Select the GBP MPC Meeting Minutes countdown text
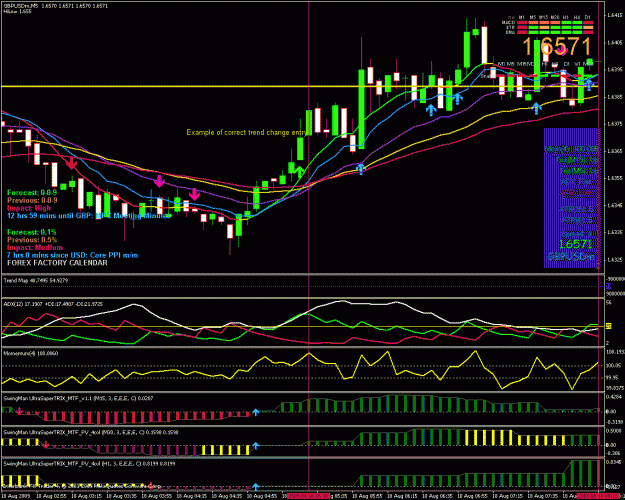The image size is (625, 500). 89,216
